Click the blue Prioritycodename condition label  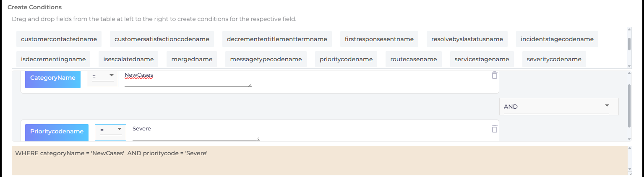point(57,132)
